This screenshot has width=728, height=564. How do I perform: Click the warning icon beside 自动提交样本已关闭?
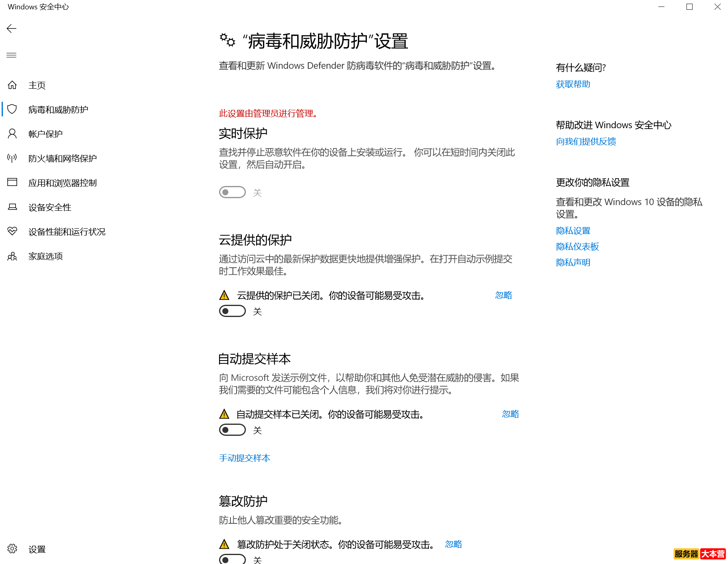[224, 414]
